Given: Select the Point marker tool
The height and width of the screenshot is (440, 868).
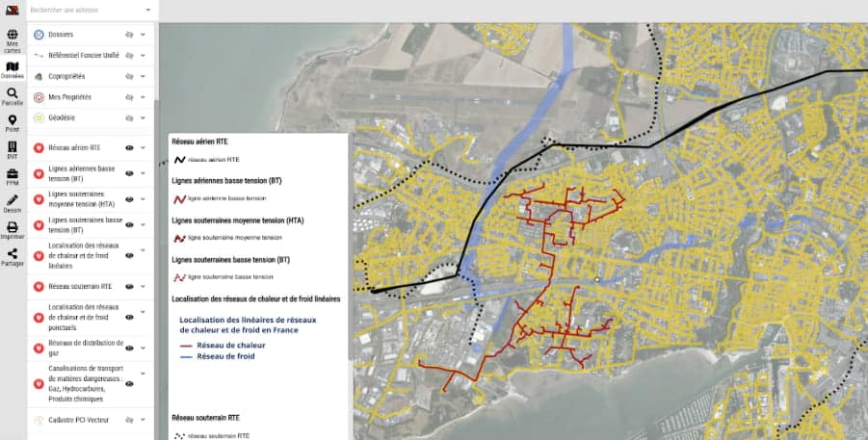Looking at the screenshot, I should pyautogui.click(x=13, y=120).
